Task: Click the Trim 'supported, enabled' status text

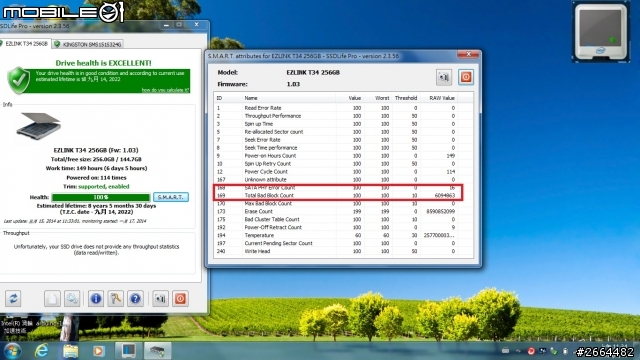Action: coord(104,187)
